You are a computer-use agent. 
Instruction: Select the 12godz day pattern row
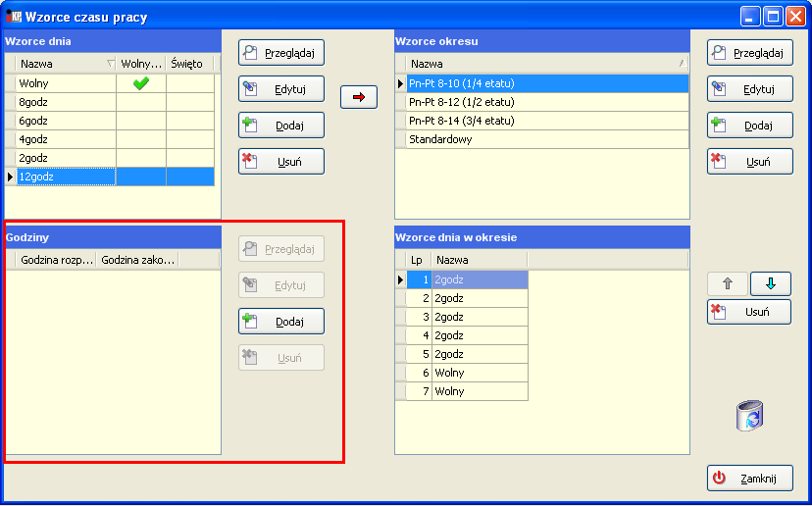[x=109, y=177]
